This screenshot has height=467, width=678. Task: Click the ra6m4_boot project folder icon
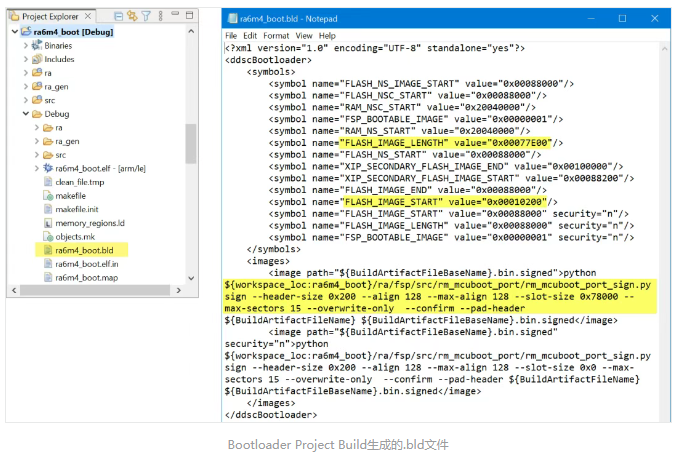point(26,32)
